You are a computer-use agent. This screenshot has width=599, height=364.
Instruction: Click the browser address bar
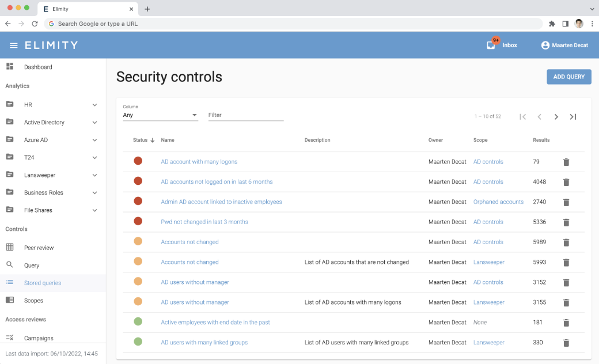pos(293,24)
